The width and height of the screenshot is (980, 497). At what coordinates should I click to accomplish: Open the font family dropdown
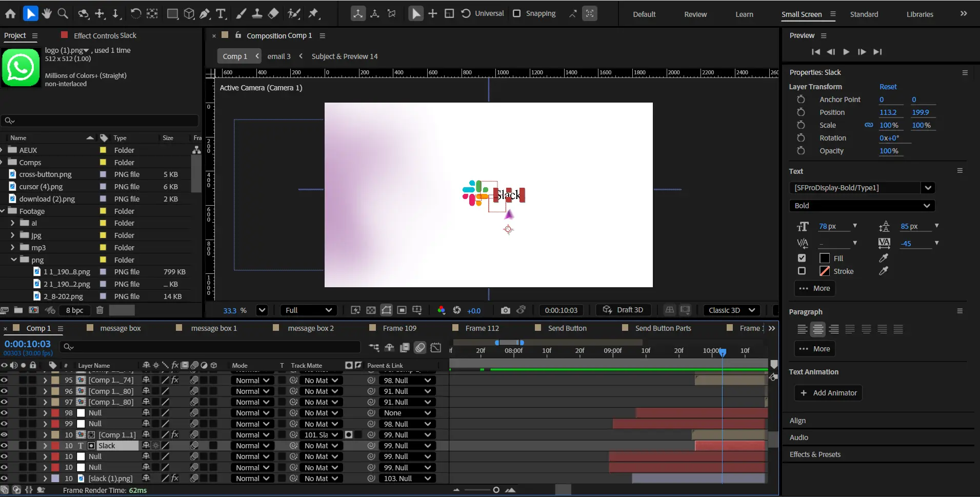(x=928, y=188)
